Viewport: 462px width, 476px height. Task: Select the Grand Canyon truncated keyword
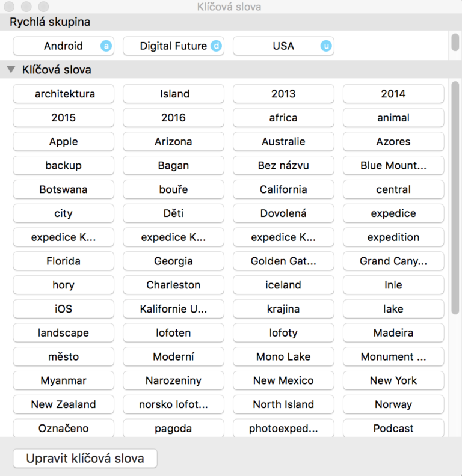(393, 261)
